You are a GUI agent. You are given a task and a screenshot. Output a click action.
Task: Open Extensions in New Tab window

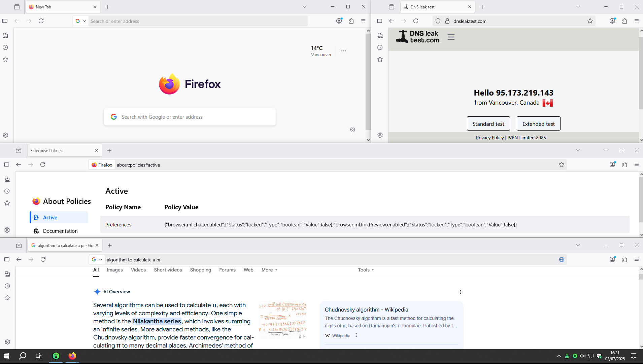click(x=351, y=21)
